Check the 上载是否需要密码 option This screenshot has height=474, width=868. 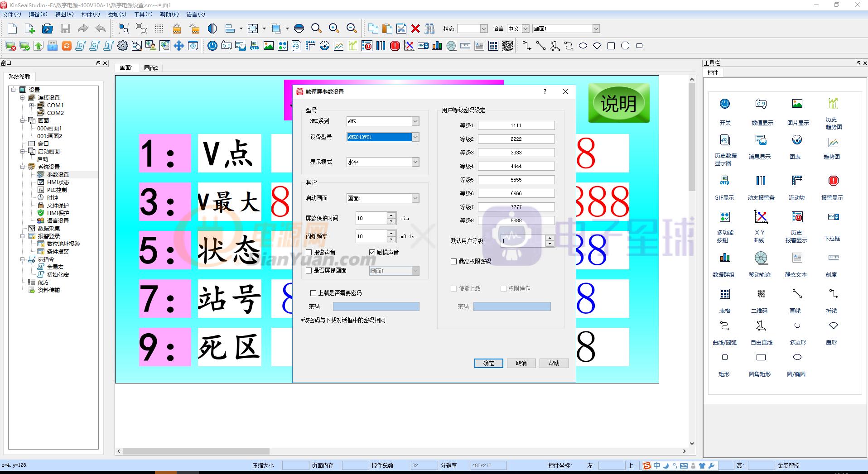(313, 293)
